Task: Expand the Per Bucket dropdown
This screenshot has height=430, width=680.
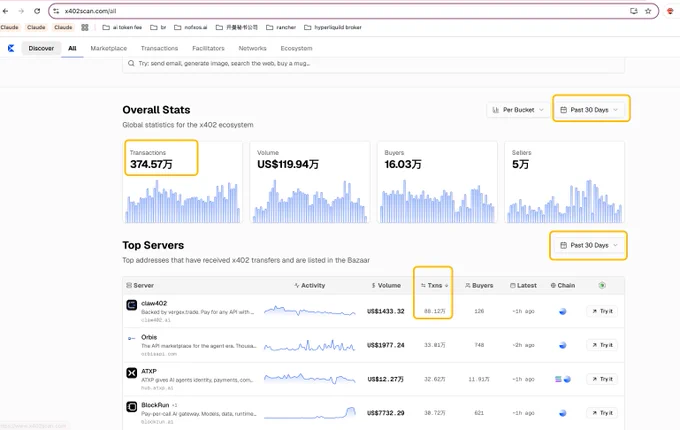Action: (x=517, y=110)
